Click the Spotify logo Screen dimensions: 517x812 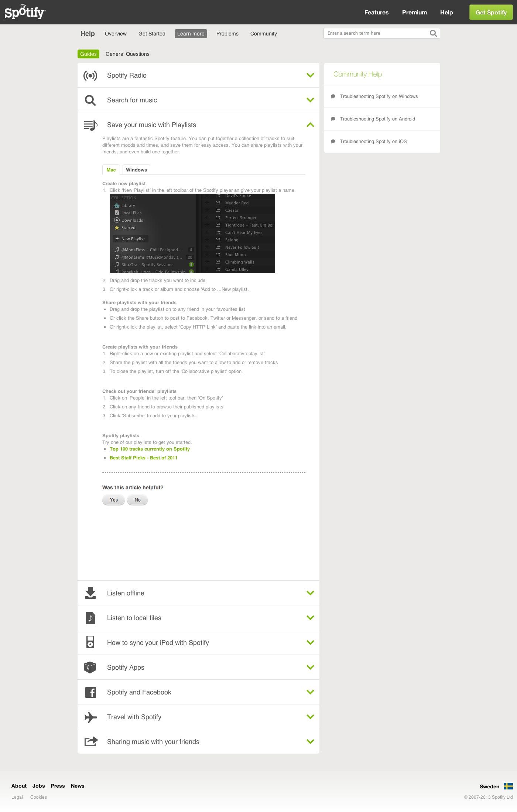point(25,12)
